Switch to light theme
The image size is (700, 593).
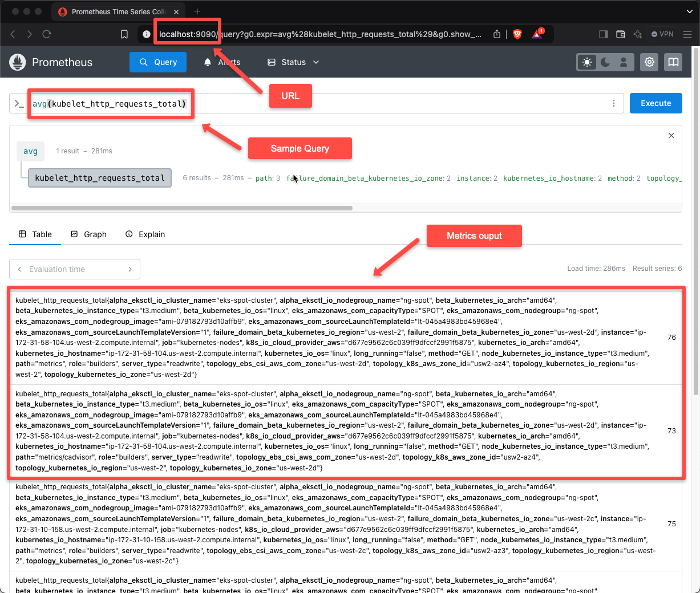pyautogui.click(x=587, y=62)
